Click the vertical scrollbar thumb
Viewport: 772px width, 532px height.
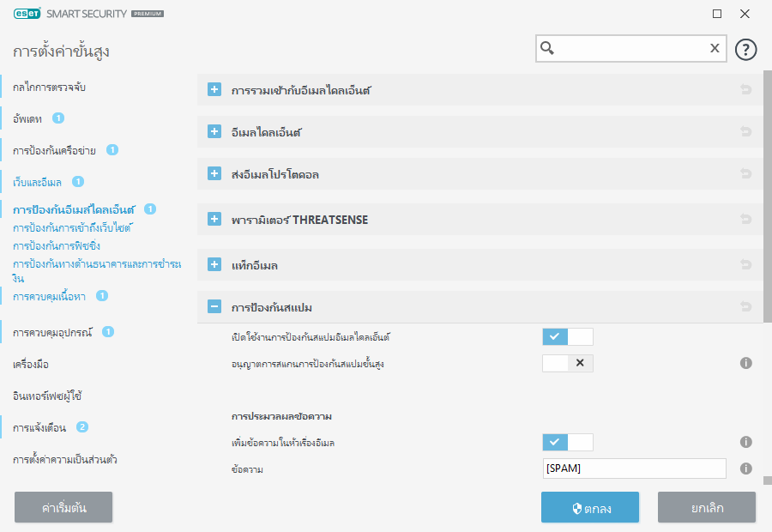[768, 196]
